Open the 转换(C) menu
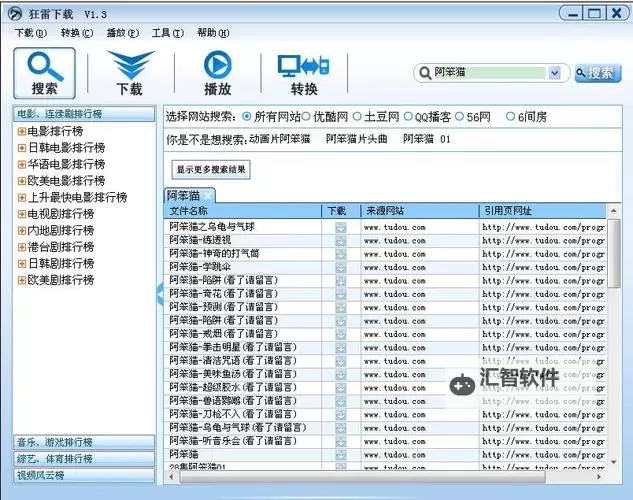The image size is (633, 500). pos(77,33)
